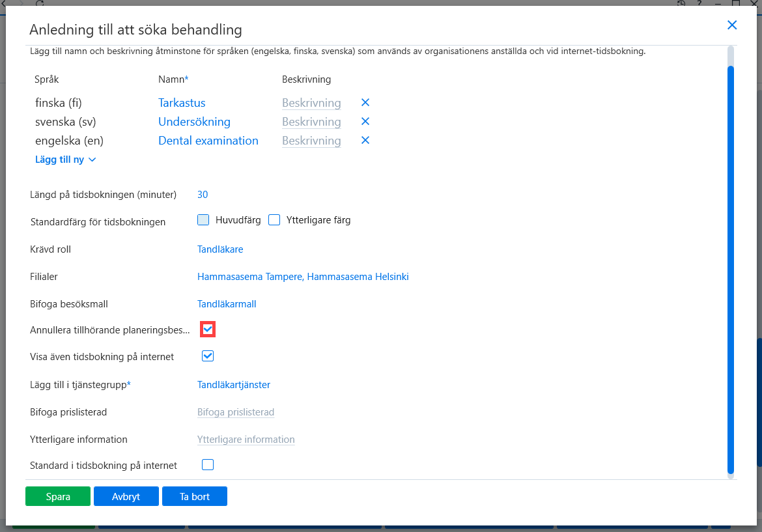Remove the svenska (sv) language row
The height and width of the screenshot is (532, 762).
click(x=365, y=122)
